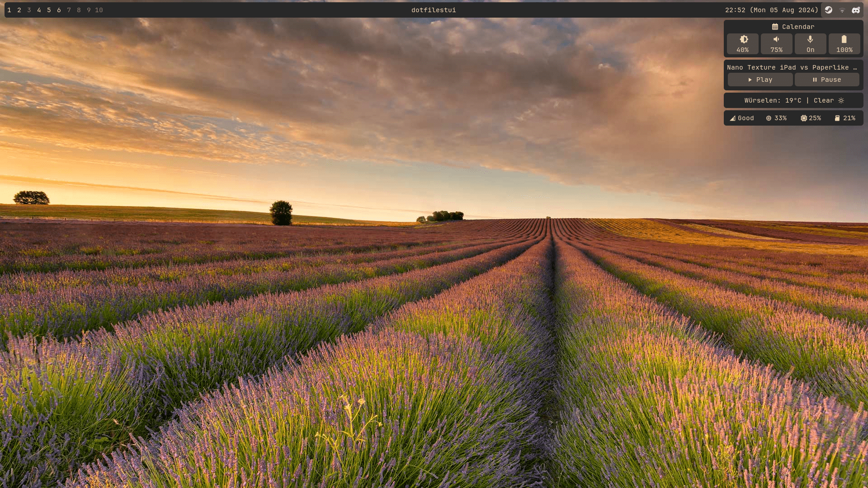Click the brightness 40% tile
868x488 pixels.
742,44
